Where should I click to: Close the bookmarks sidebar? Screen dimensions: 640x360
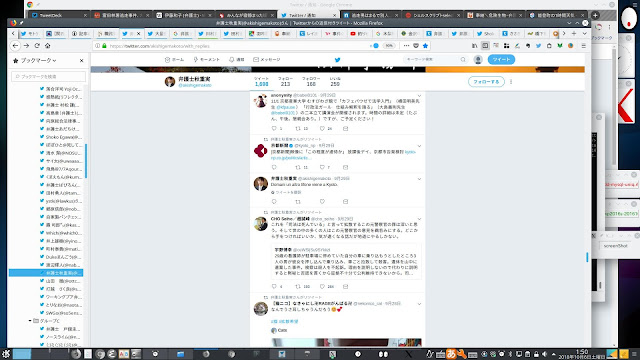[82, 60]
